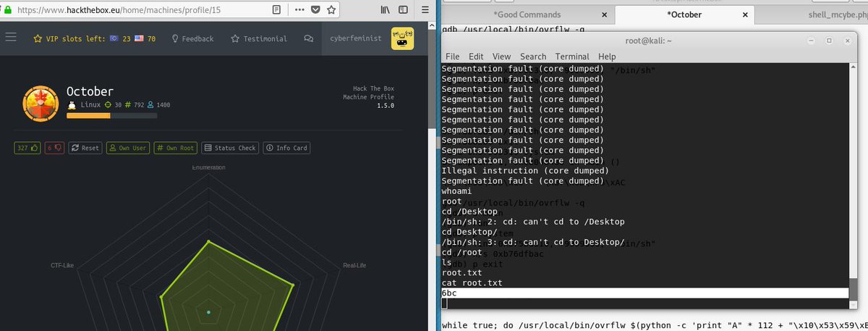
Task: Open the page actions three-dots menu
Action: point(300,10)
